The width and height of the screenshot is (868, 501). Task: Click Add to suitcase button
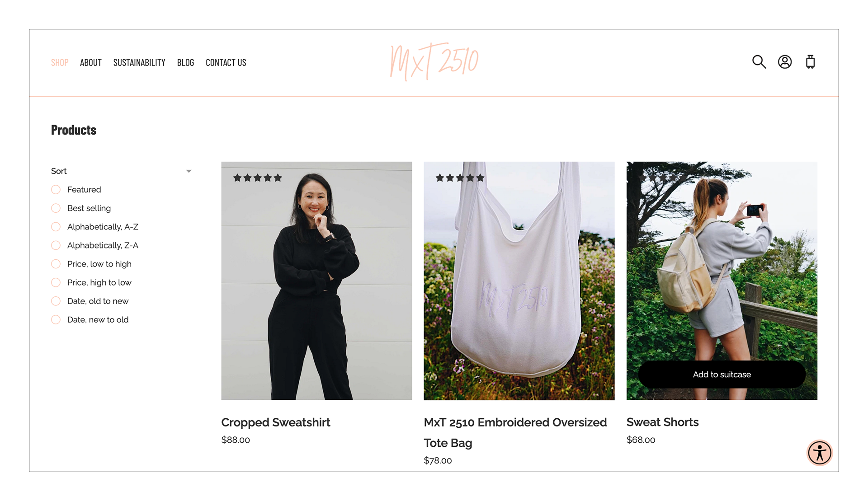click(x=722, y=375)
